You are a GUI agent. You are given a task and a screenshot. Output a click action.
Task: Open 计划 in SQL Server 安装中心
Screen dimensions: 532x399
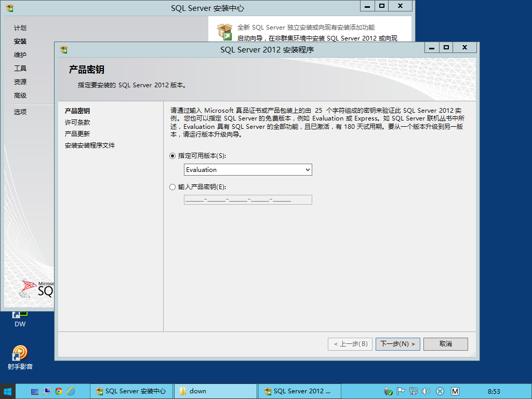point(20,28)
